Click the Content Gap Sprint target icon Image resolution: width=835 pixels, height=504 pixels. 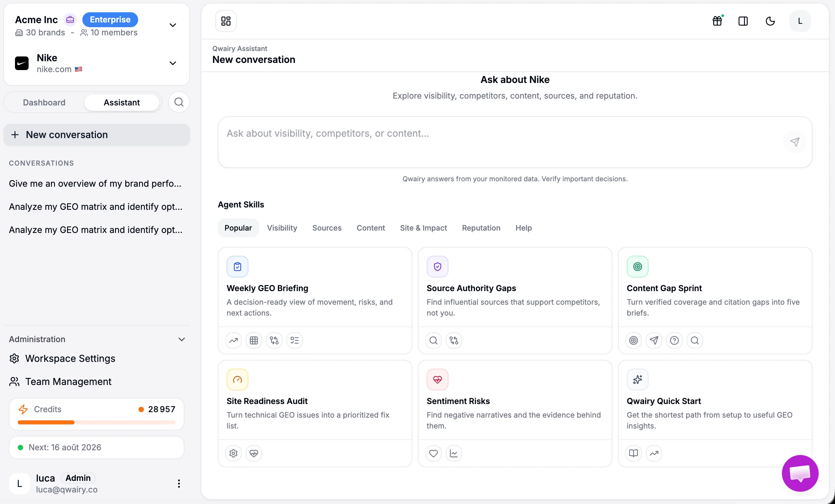tap(638, 267)
